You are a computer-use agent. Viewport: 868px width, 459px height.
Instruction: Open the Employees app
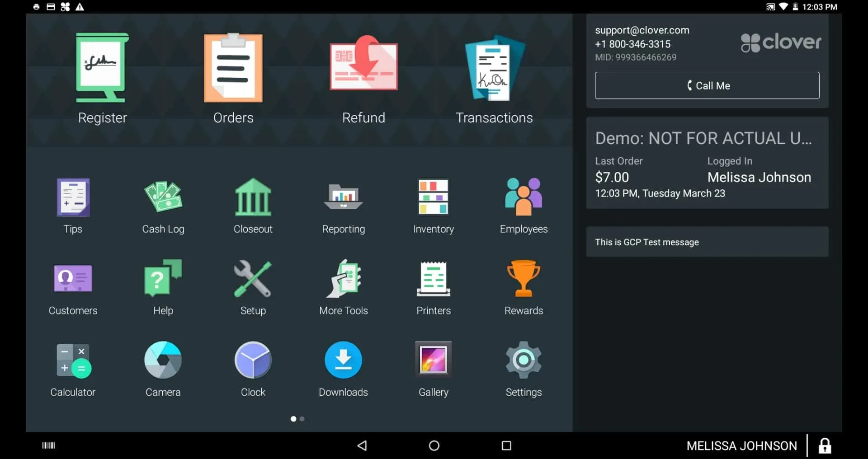(524, 206)
